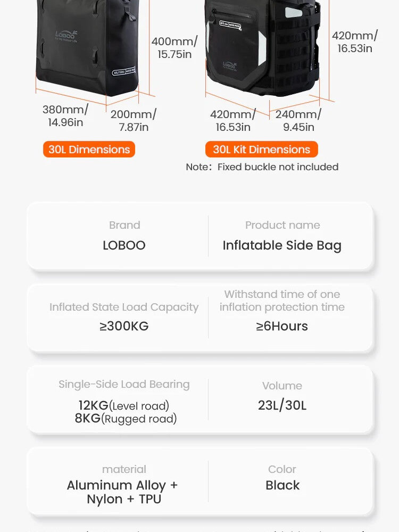Click the LOBOO logo on left bag
The image size is (399, 532).
(66, 35)
